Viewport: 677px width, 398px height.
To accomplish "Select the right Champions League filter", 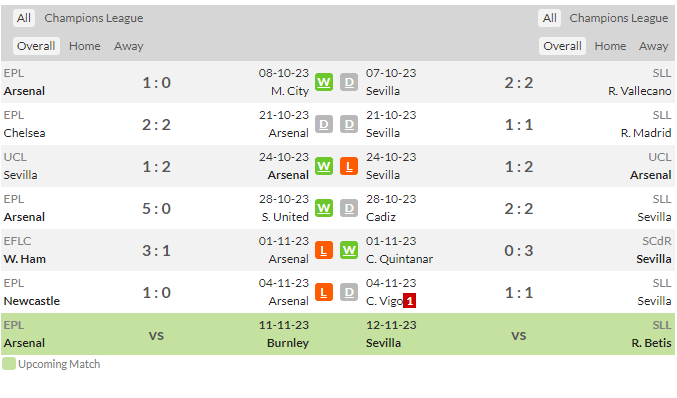I will coord(619,18).
